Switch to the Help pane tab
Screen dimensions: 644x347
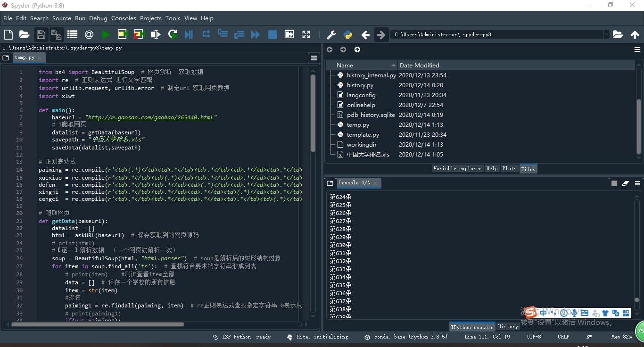click(492, 168)
